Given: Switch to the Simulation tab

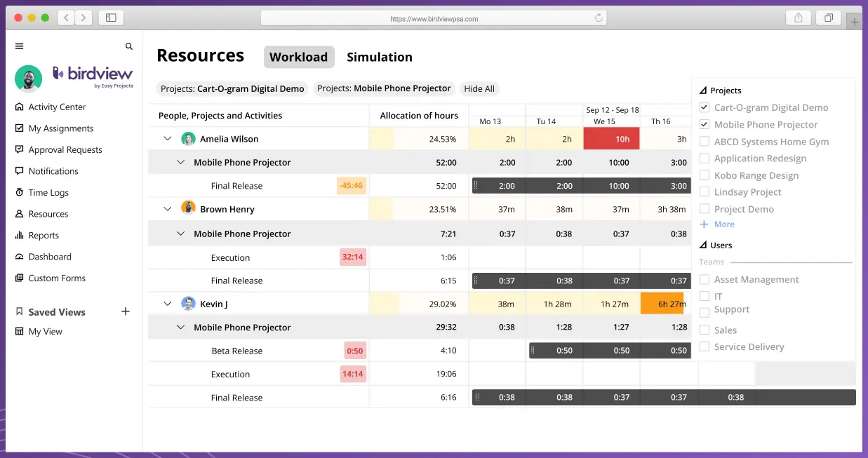Looking at the screenshot, I should pos(380,57).
